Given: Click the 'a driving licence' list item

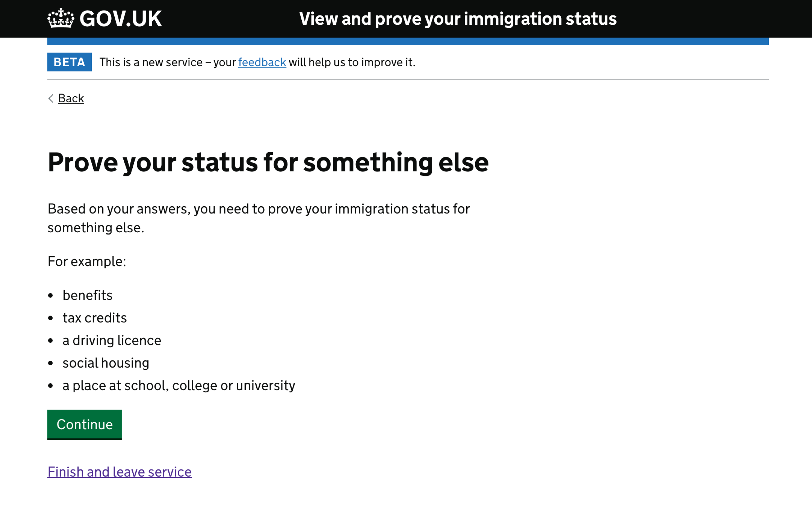Looking at the screenshot, I should point(112,340).
